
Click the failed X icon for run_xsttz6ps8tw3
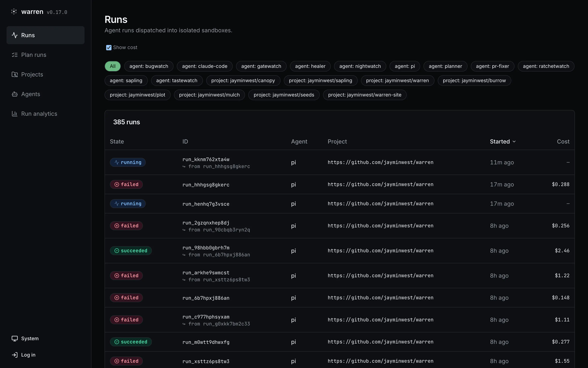(117, 361)
